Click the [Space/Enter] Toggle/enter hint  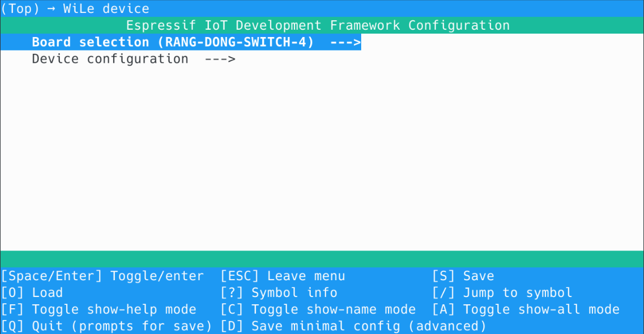(x=102, y=276)
